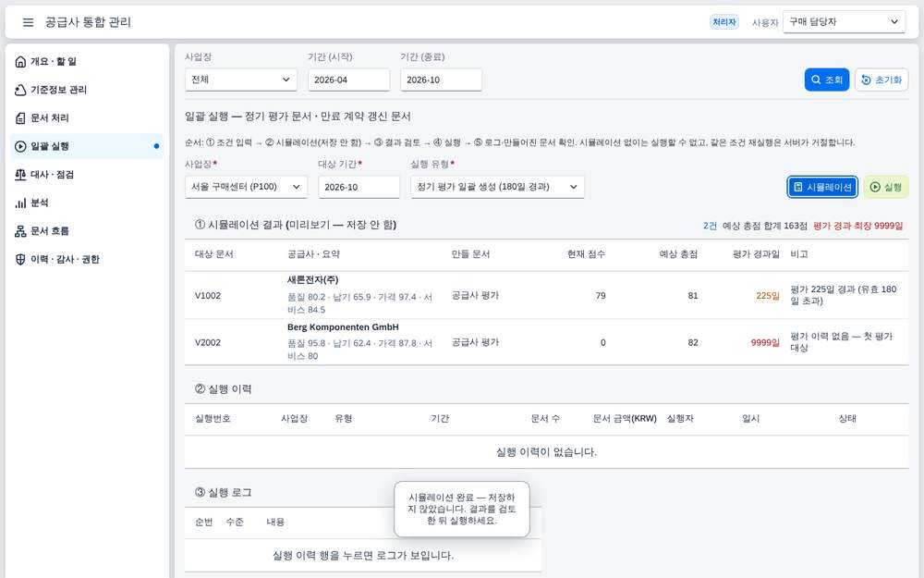Open the 문서 흐름 menu item
This screenshot has height=578, width=924.
coord(87,231)
